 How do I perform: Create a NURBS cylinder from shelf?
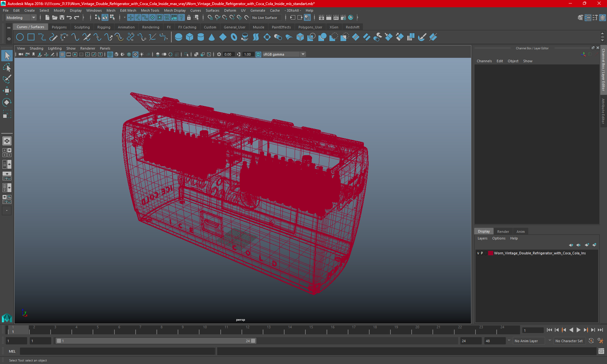(x=201, y=37)
